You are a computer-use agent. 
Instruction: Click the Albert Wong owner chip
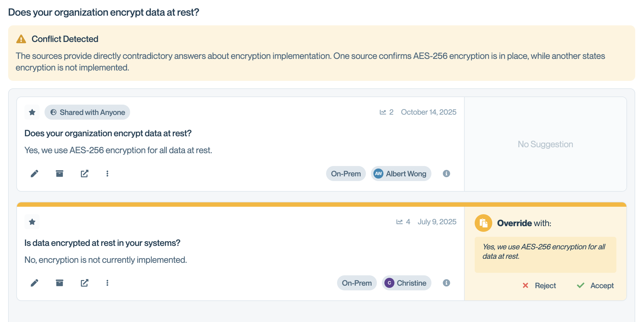point(401,174)
